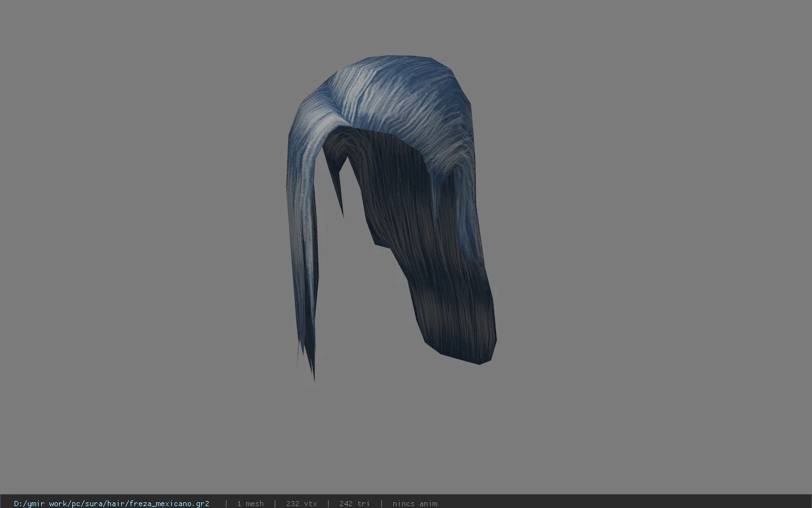Click the "1 mesh" status entry
This screenshot has height=508, width=812.
click(250, 504)
